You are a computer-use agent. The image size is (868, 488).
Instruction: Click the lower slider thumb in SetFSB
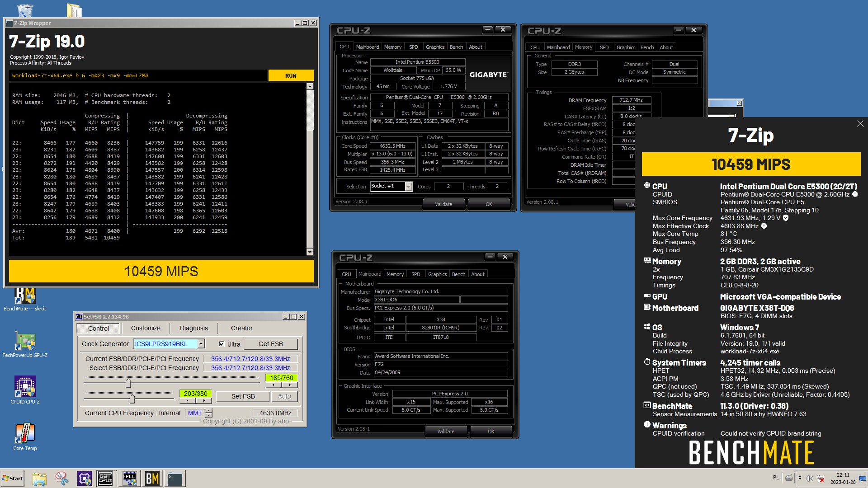coord(132,399)
